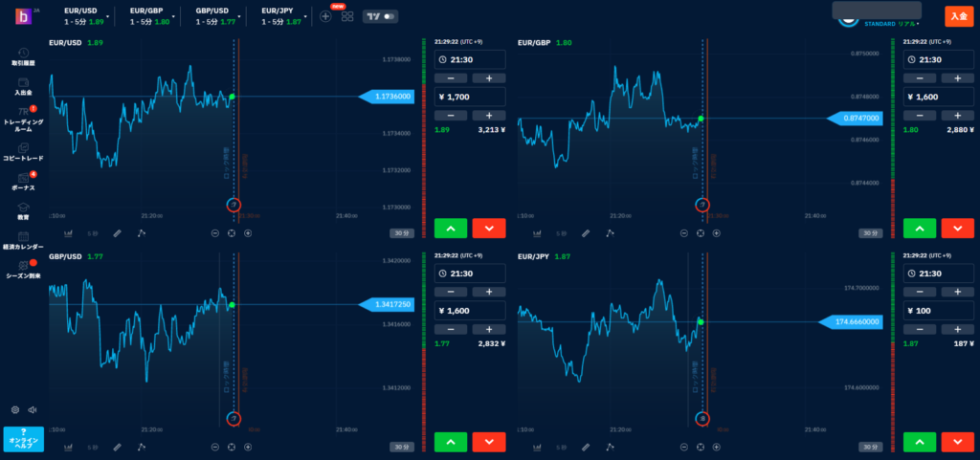This screenshot has height=460, width=980.
Task: Open the multi-chart grid layout icon
Action: (346, 17)
